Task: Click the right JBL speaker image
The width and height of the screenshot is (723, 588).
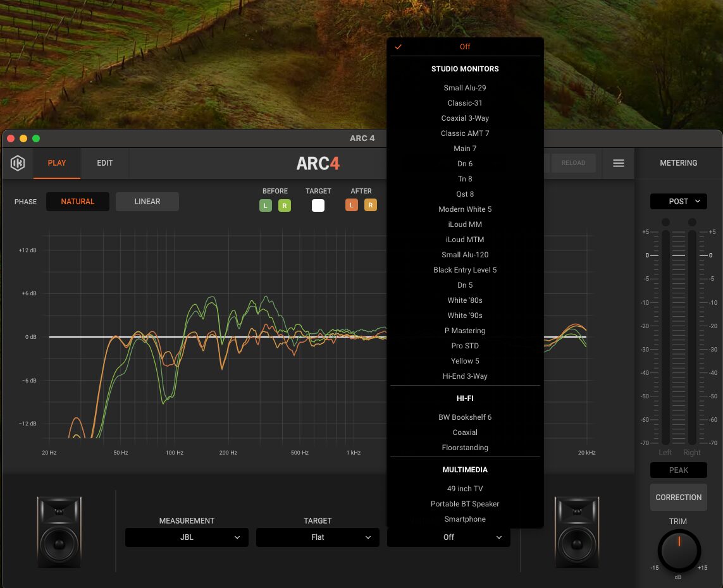Action: click(x=577, y=532)
